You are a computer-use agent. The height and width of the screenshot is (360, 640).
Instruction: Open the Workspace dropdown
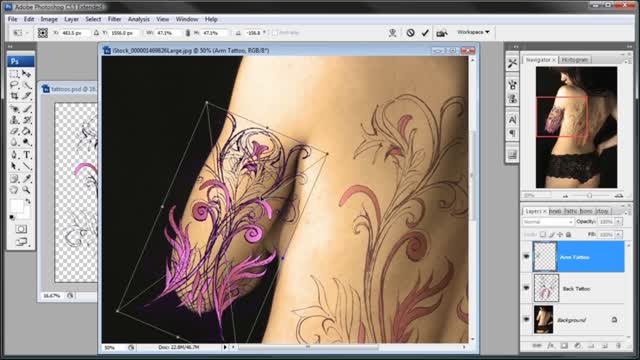pyautogui.click(x=473, y=32)
